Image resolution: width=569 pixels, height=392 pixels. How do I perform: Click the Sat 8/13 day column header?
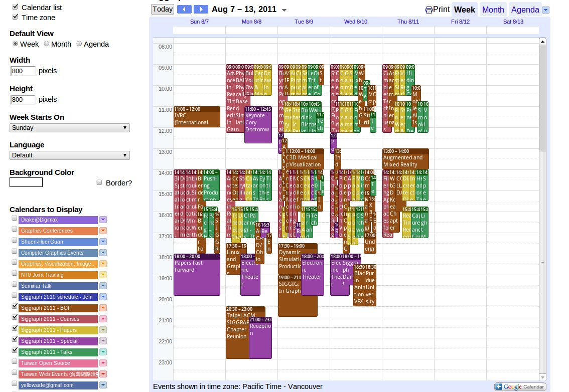coord(513,22)
